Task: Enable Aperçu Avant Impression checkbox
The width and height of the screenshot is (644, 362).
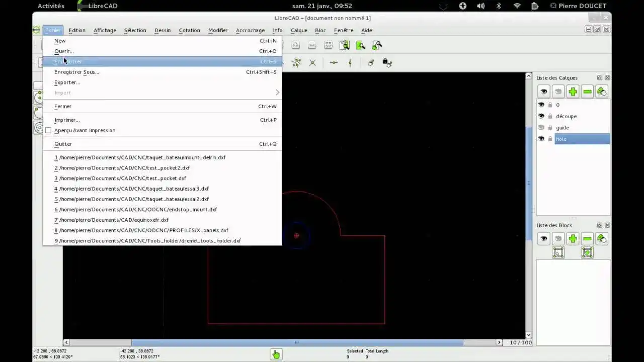Action: click(48, 130)
